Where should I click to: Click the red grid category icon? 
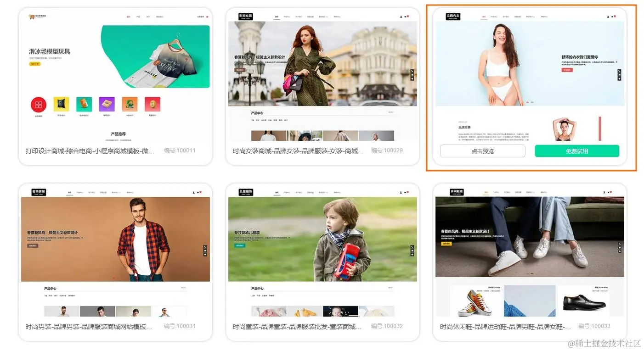coord(39,105)
